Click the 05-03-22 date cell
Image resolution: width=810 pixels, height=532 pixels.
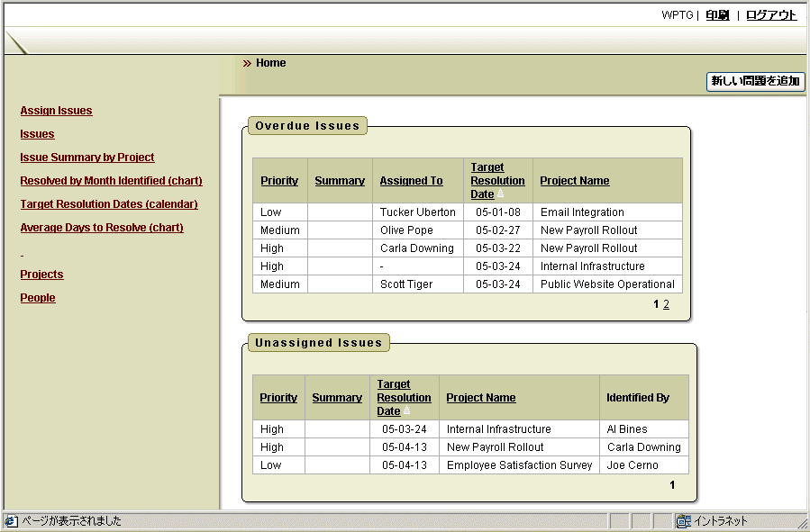coord(498,248)
